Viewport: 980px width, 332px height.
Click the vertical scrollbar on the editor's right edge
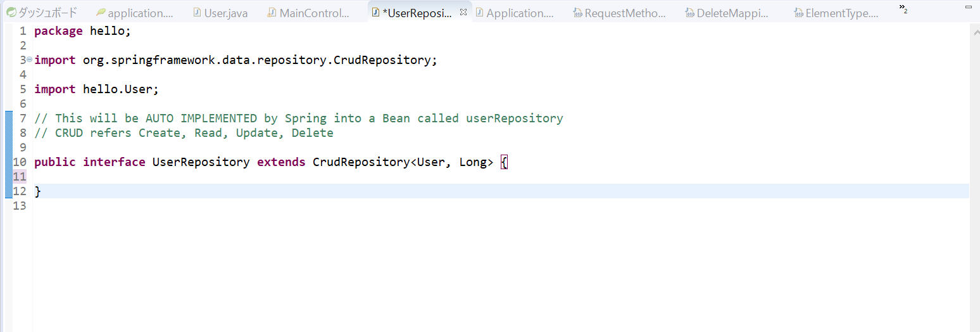974,177
